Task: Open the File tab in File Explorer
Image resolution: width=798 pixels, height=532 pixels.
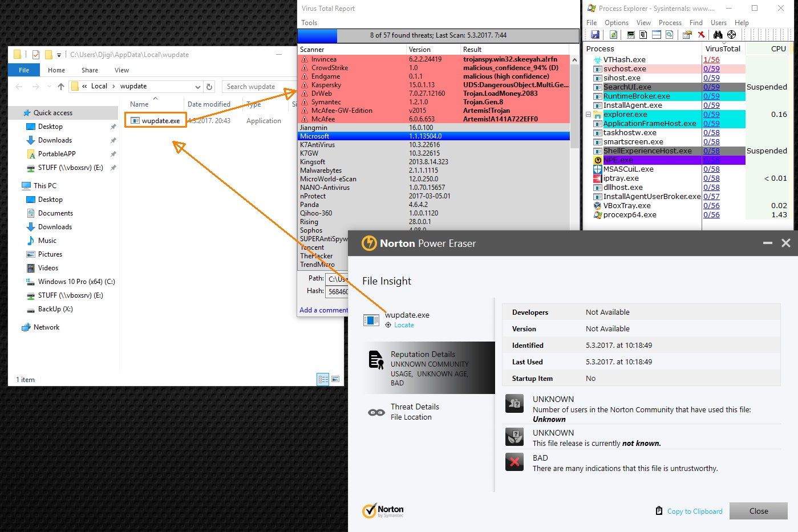Action: [x=24, y=70]
